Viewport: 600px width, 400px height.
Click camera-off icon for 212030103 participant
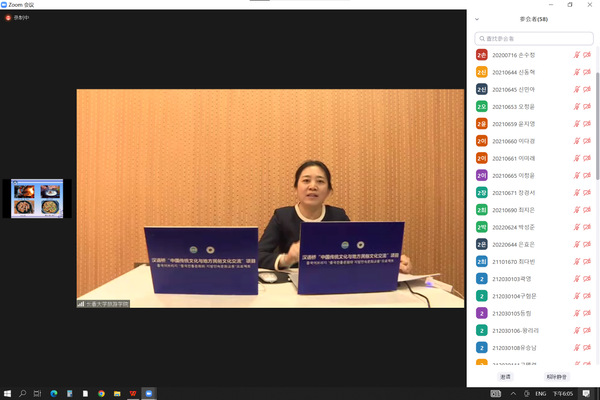587,279
